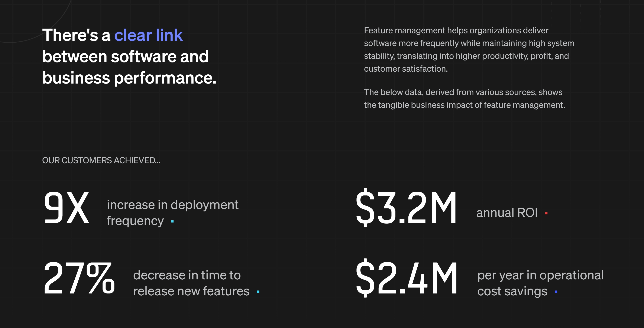
Task: Click the "annual ROI" label
Action: [x=507, y=213]
